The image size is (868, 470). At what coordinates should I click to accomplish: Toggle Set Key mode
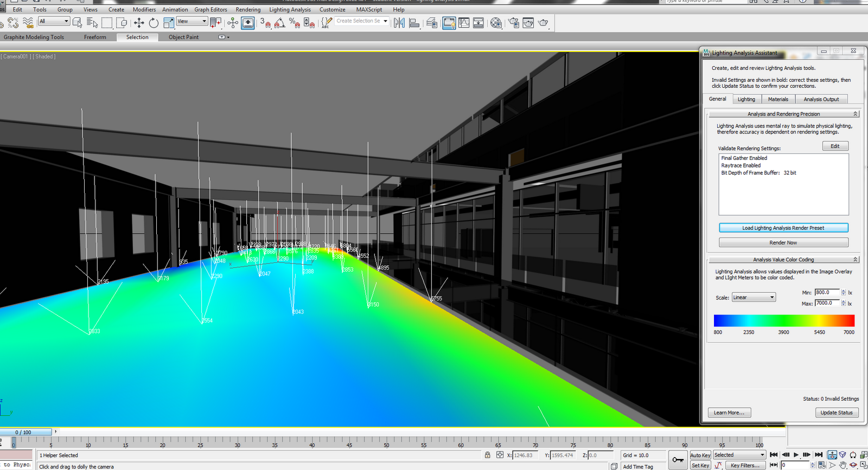[700, 465]
